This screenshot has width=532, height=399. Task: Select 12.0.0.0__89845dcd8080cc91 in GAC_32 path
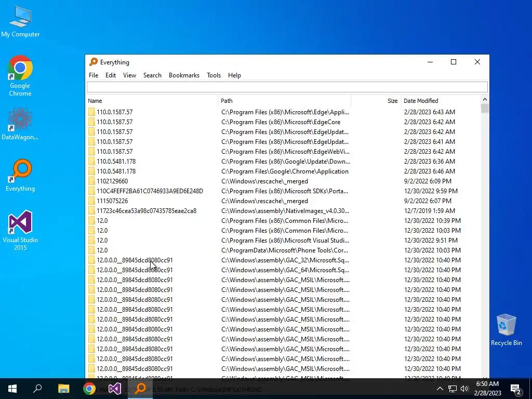point(135,260)
